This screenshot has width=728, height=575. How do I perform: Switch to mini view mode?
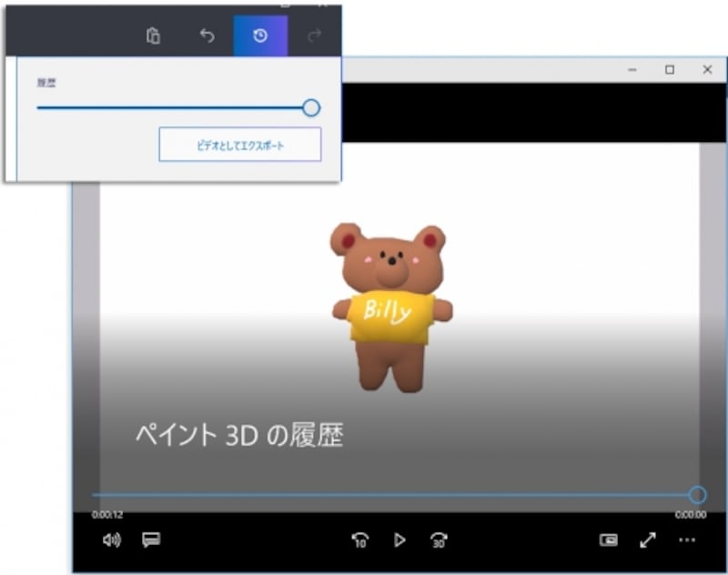[x=608, y=540]
